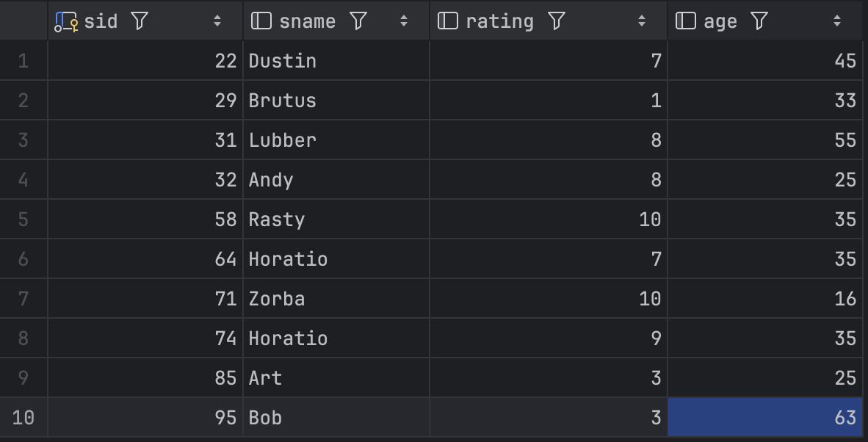
Task: Click the column icon beside sname header
Action: coord(261,21)
